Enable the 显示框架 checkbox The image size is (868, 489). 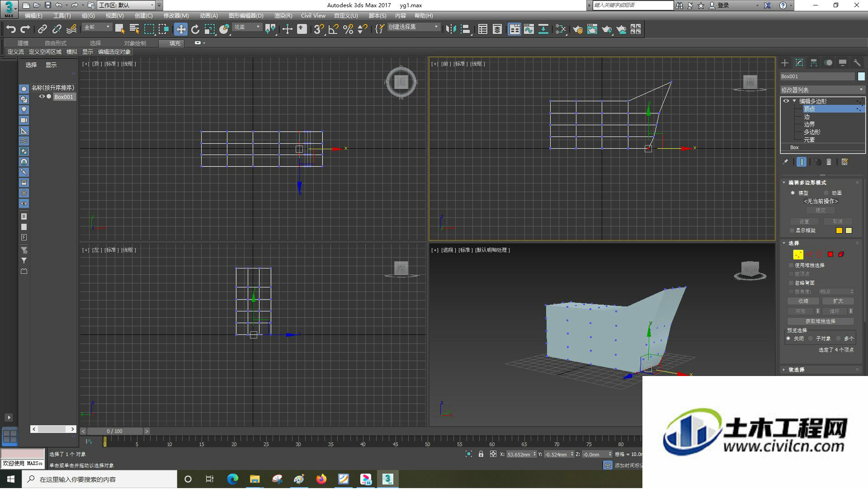point(792,230)
